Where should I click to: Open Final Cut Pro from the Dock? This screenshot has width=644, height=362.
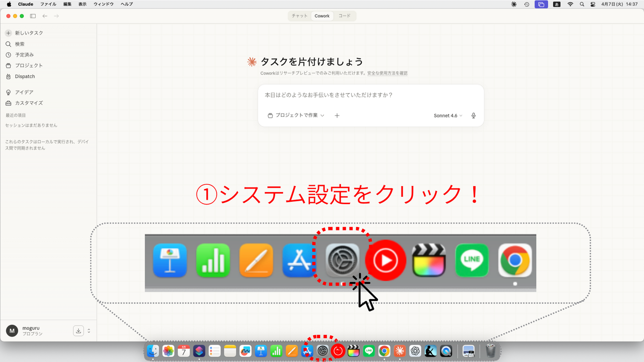(353, 351)
